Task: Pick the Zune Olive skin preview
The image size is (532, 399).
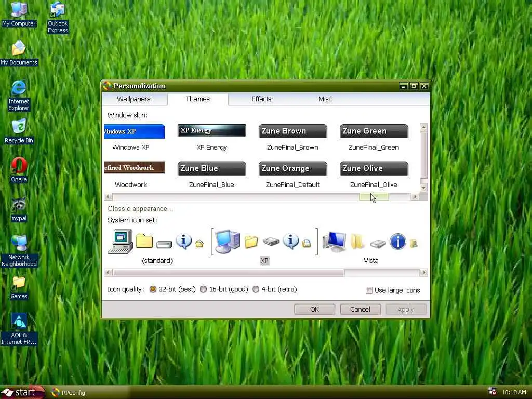Action: pyautogui.click(x=374, y=169)
